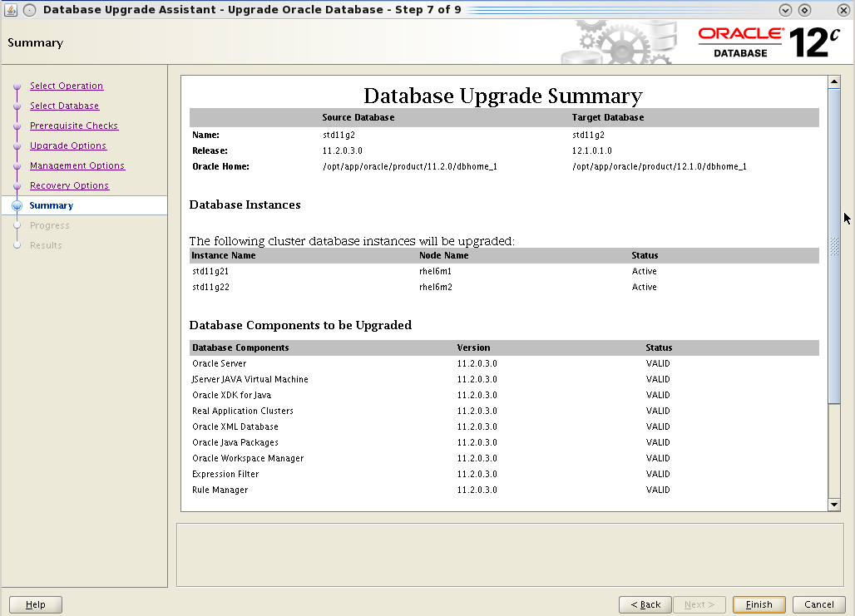Viewport: 855px width, 616px height.
Task: Click the Oracle Workspace Manager row
Action: [x=504, y=458]
